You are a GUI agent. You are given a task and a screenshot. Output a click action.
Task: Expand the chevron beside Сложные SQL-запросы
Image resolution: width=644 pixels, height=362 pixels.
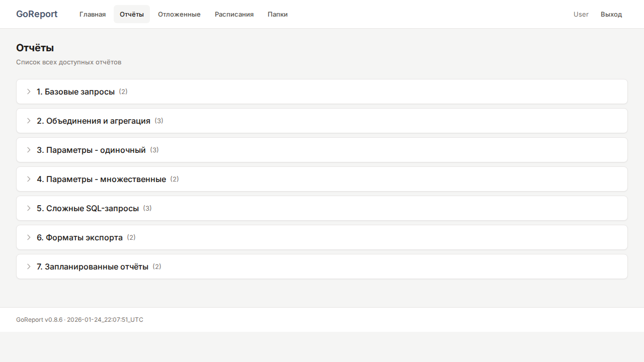tap(29, 208)
